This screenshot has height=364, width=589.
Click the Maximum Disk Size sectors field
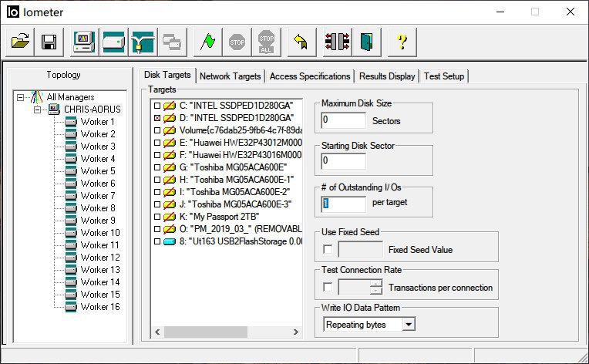[x=343, y=120]
